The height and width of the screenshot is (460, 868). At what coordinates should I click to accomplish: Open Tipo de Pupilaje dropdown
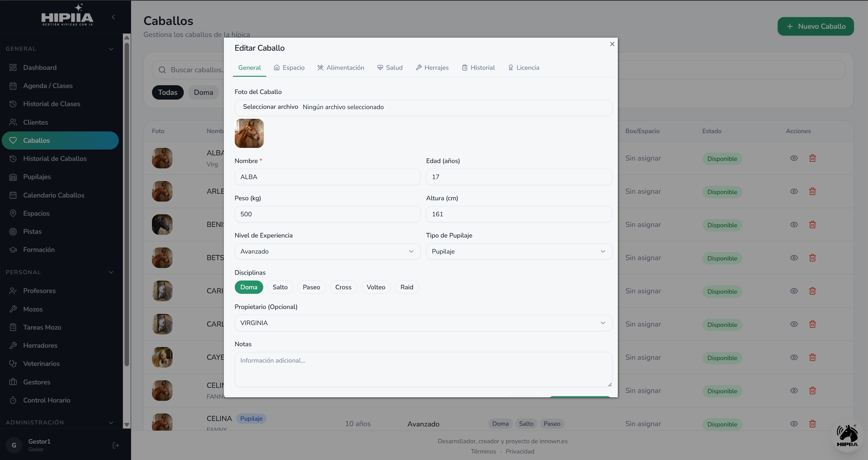click(519, 252)
